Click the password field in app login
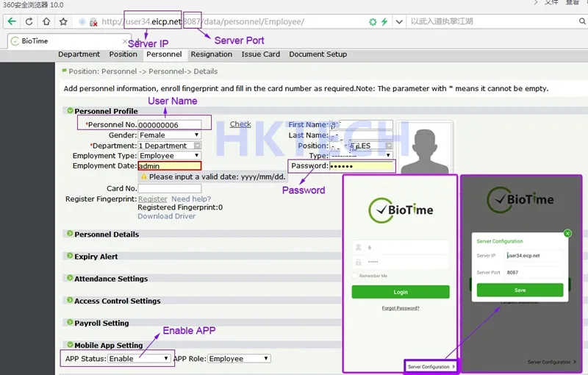The image size is (588, 375). point(400,262)
